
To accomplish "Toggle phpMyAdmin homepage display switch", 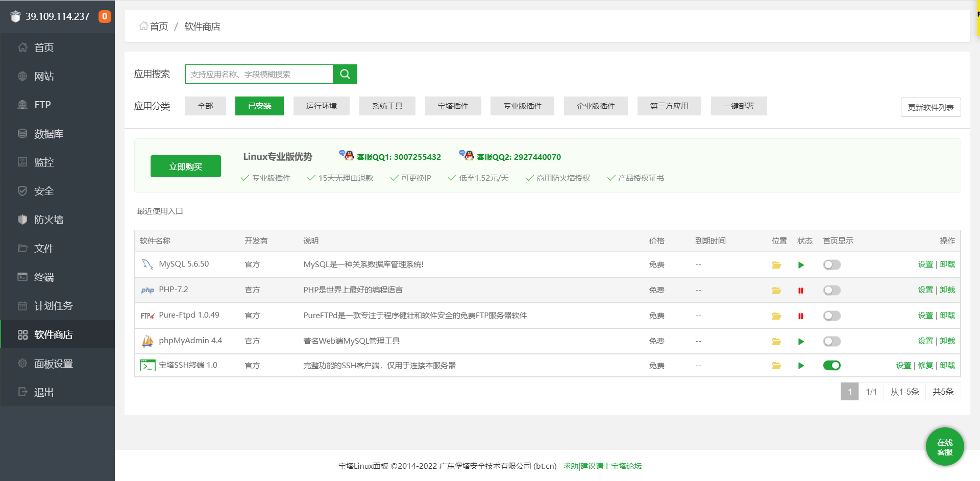I will [x=831, y=342].
